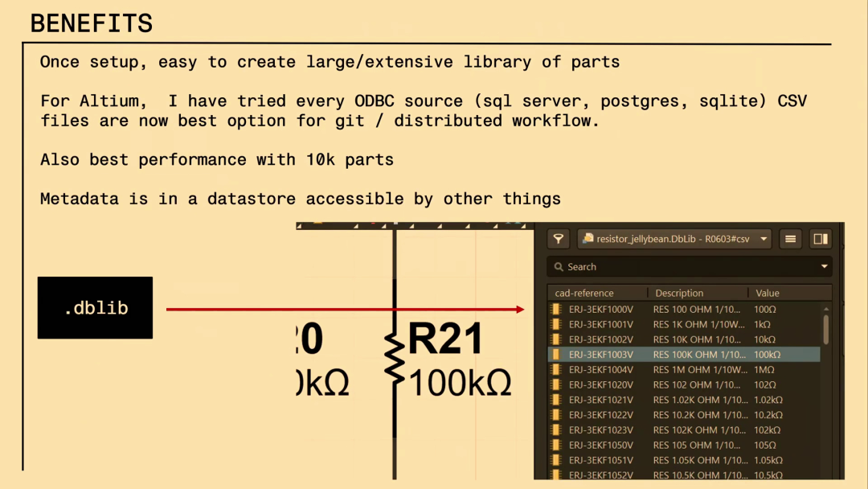
Task: Click the parts list vertical scrollbar thumb
Action: [x=826, y=330]
